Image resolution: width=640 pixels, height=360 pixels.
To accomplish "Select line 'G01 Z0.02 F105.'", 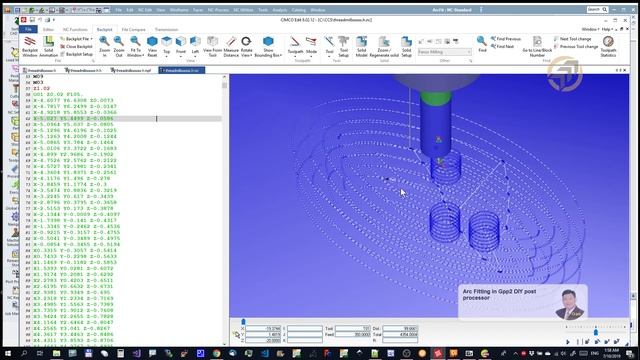I will [58, 94].
